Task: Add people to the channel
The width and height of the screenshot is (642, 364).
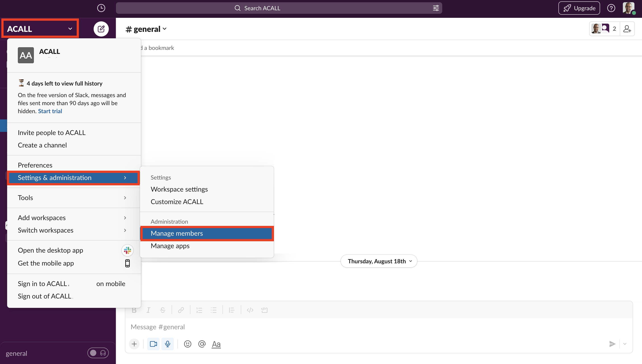Action: tap(627, 29)
